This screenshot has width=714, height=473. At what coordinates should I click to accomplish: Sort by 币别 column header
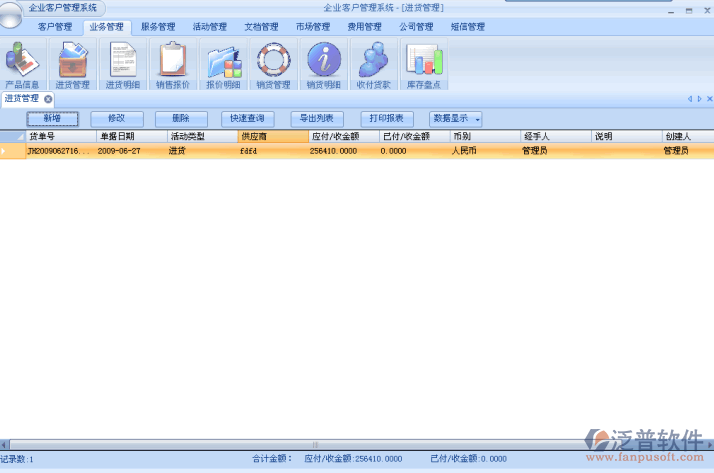pyautogui.click(x=485, y=136)
